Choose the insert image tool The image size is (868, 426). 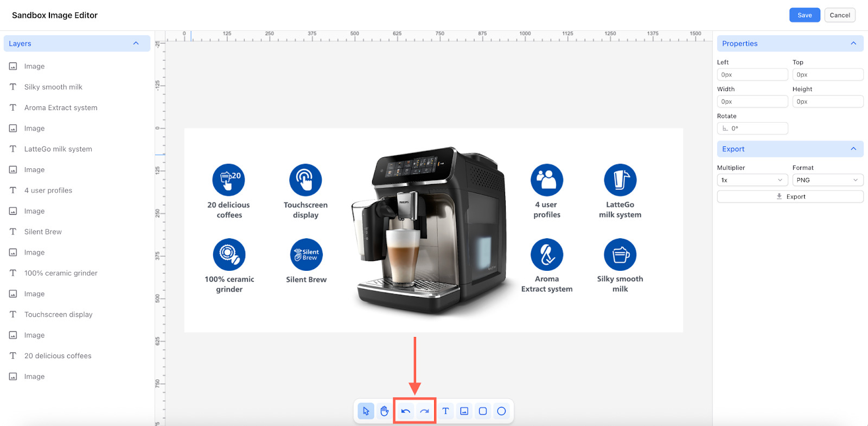pyautogui.click(x=464, y=411)
